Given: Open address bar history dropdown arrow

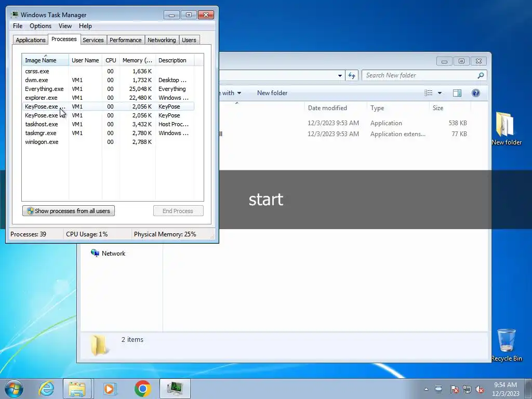Looking at the screenshot, I should [x=340, y=75].
